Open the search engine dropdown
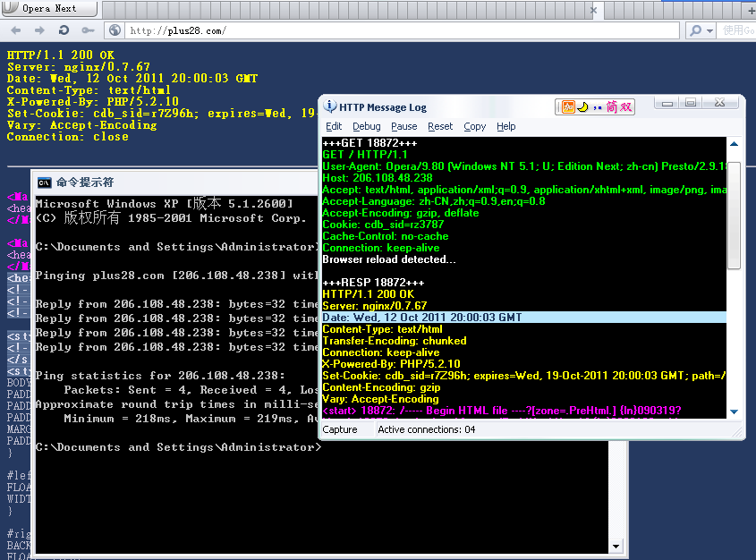The width and height of the screenshot is (756, 560). coord(702,30)
